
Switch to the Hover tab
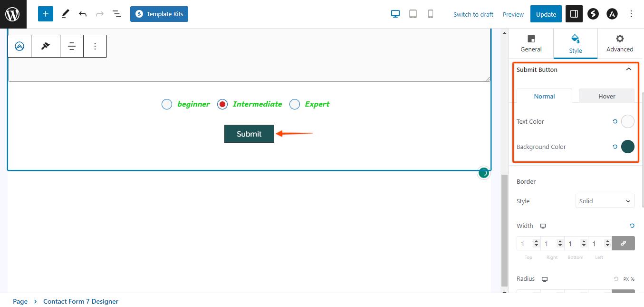click(606, 96)
